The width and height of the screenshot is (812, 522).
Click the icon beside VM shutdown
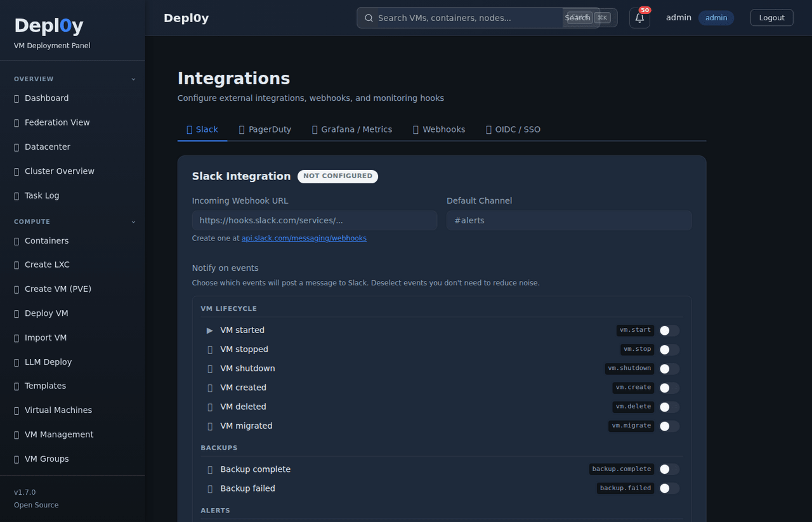pos(210,369)
